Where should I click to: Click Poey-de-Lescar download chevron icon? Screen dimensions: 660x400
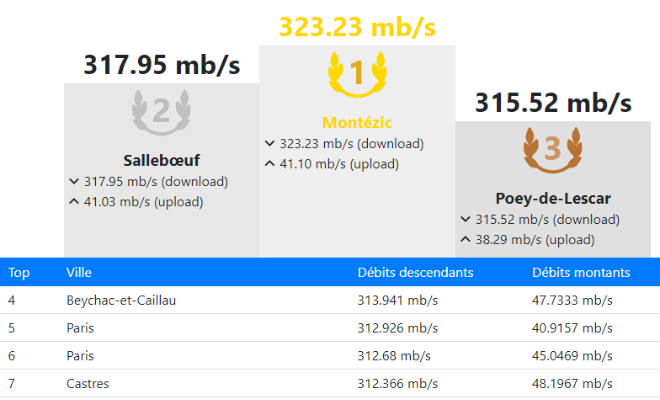pyautogui.click(x=466, y=219)
